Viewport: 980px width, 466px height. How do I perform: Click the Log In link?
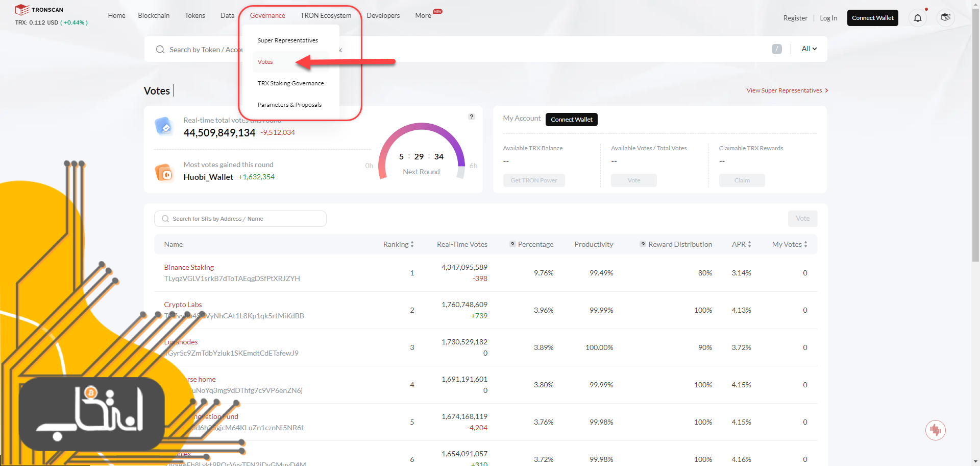pos(828,18)
